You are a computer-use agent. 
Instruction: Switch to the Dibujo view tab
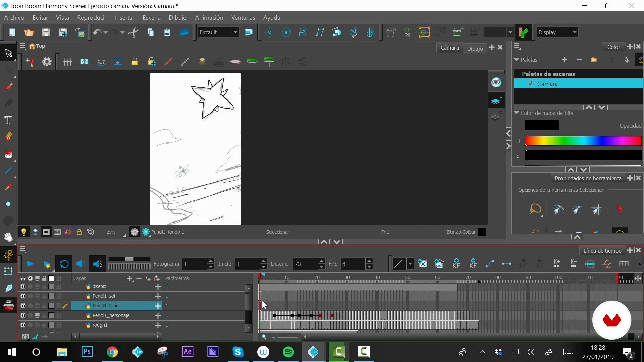click(475, 48)
